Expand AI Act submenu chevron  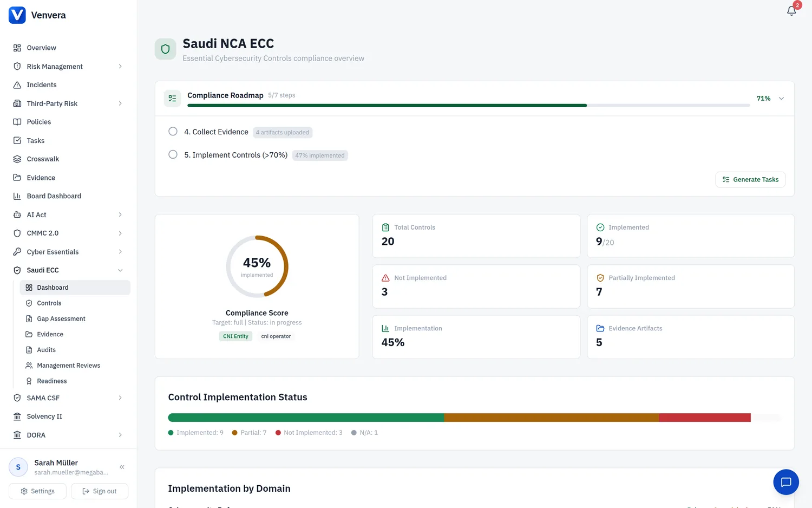click(120, 214)
